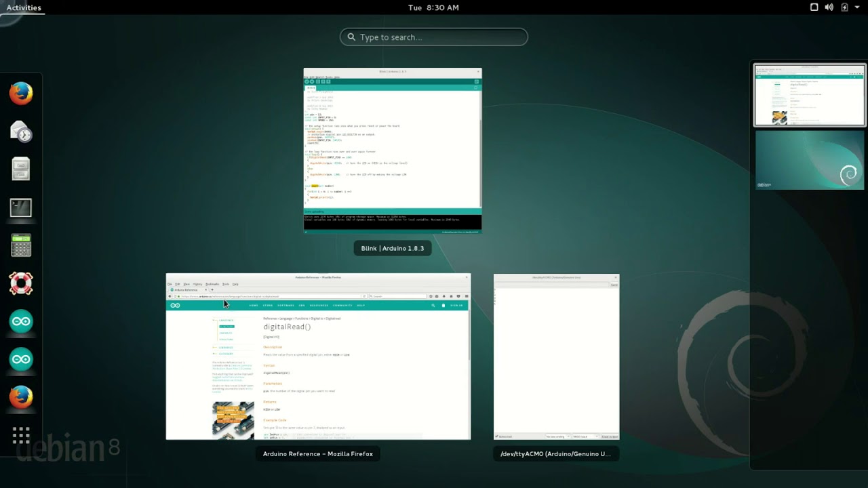Viewport: 868px width, 488px height.
Task: Switch to the first workspace thumbnail
Action: (x=810, y=95)
